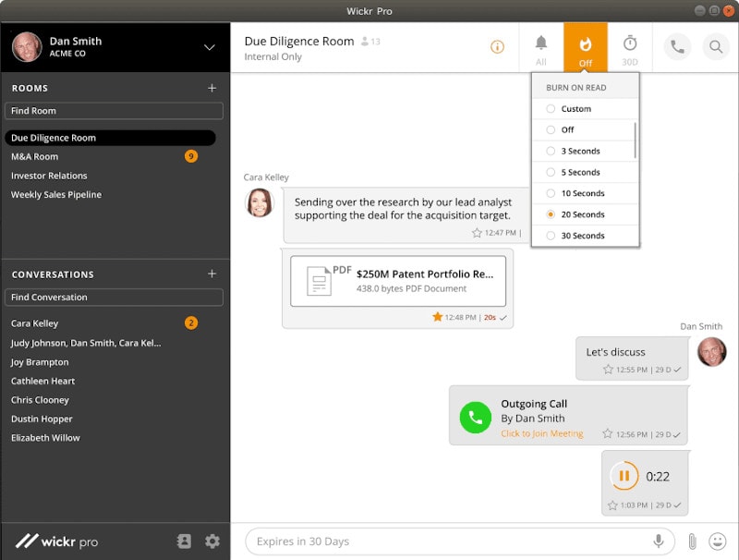Add a new conversation with the plus
The height and width of the screenshot is (560, 739).
tap(212, 274)
